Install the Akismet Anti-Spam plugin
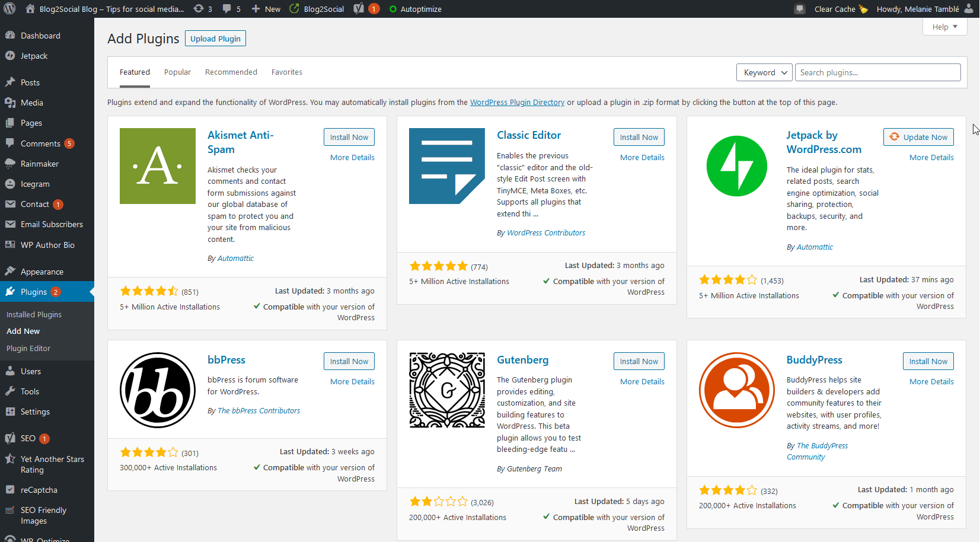The height and width of the screenshot is (542, 980). pyautogui.click(x=349, y=137)
